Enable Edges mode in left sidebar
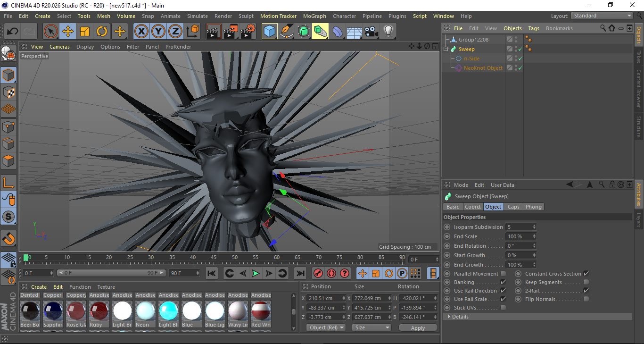Viewport: 644px width, 344px height. pos(8,143)
